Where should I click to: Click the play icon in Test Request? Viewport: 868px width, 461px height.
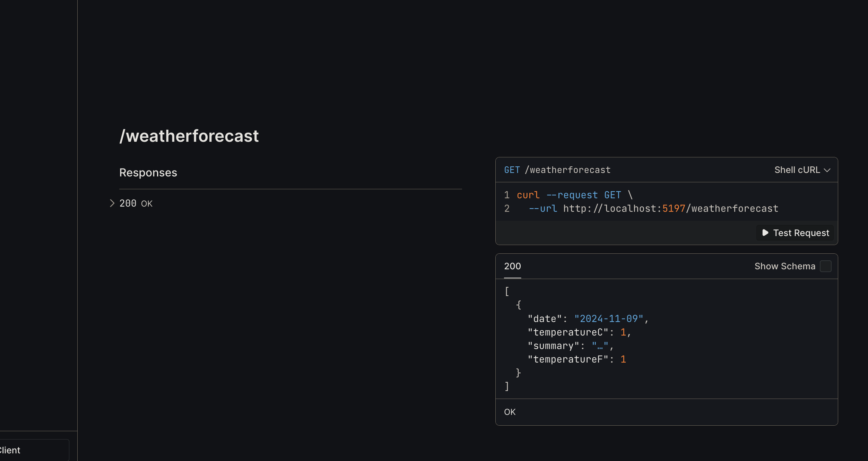coord(765,233)
